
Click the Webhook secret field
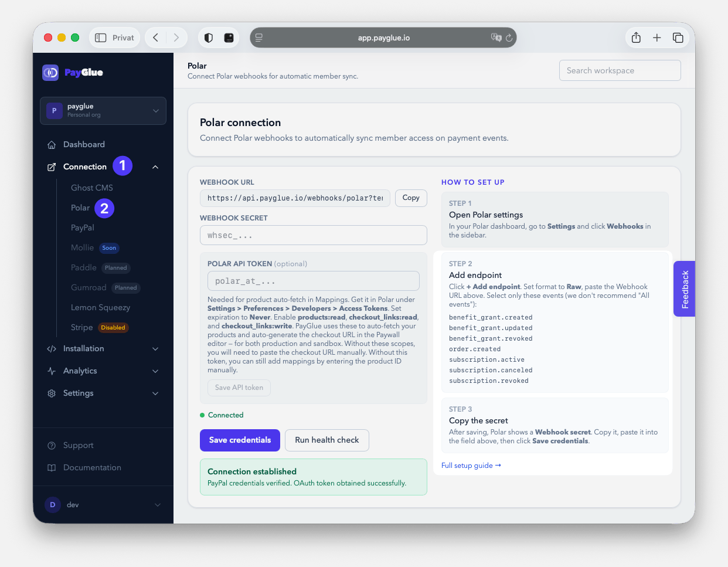tap(314, 235)
